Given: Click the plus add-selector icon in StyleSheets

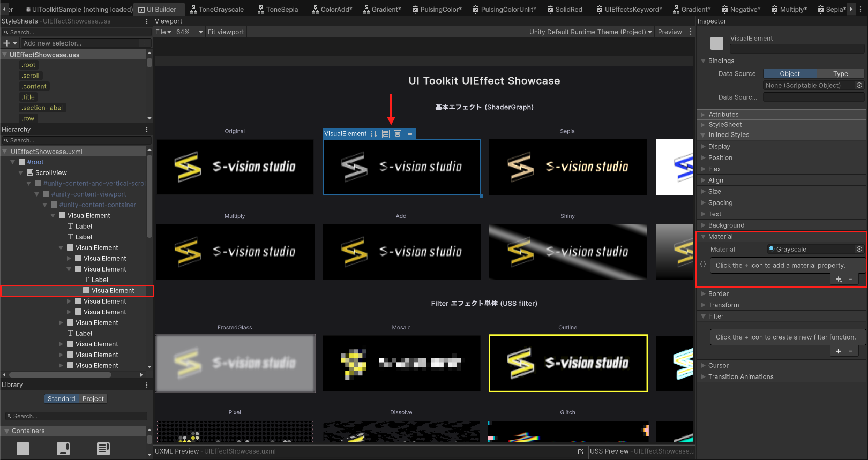Looking at the screenshot, I should click(x=7, y=43).
